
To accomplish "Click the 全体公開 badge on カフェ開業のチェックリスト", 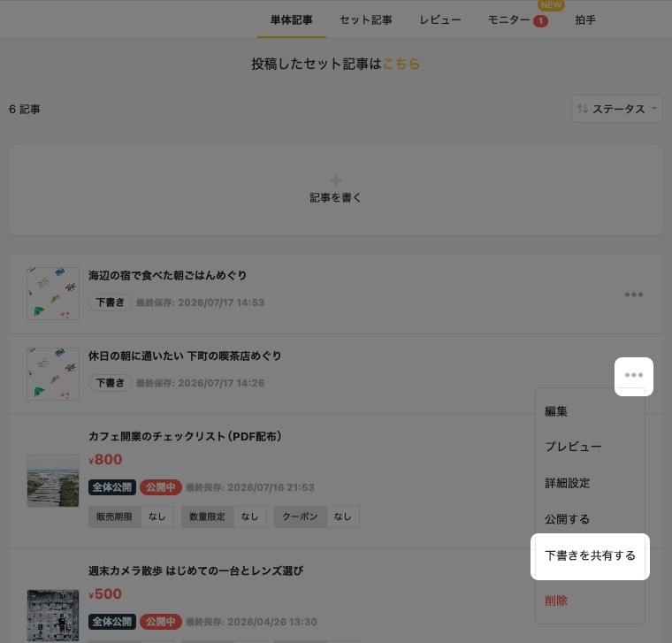I will [112, 487].
